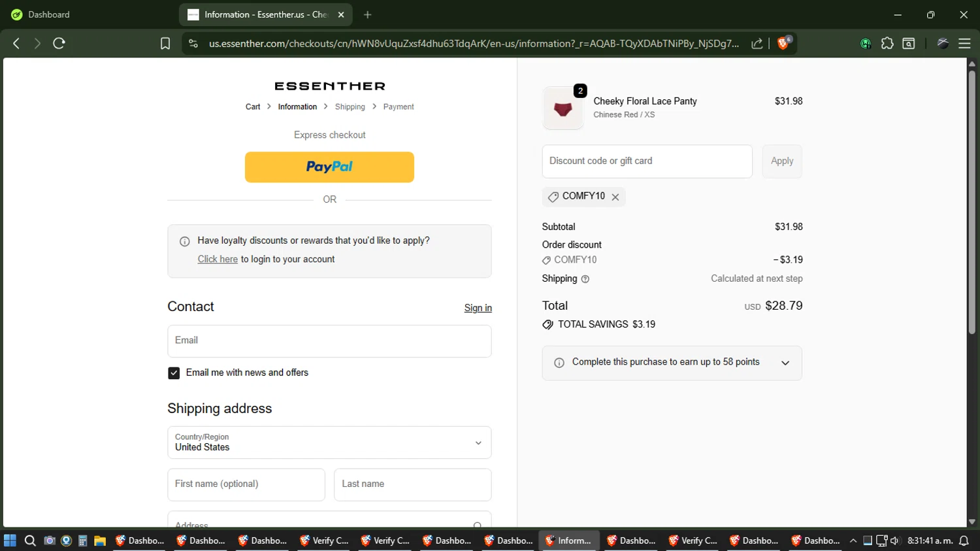The height and width of the screenshot is (551, 980).
Task: Bookmark this page with the bookmark icon
Action: click(x=165, y=43)
